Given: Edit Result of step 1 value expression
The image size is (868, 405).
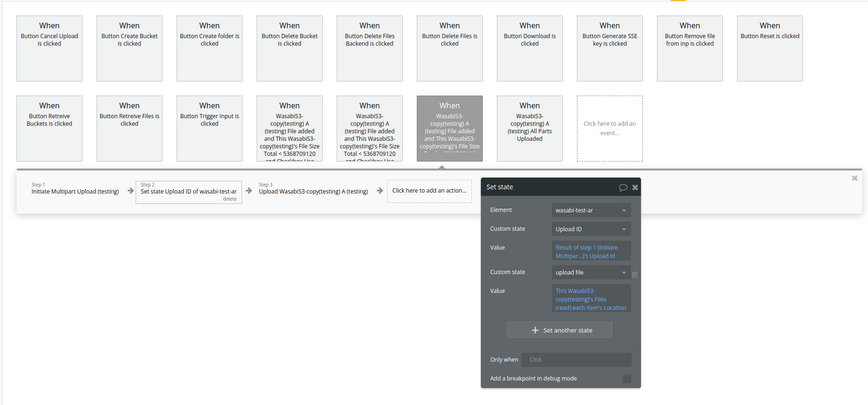Looking at the screenshot, I should coord(591,251).
